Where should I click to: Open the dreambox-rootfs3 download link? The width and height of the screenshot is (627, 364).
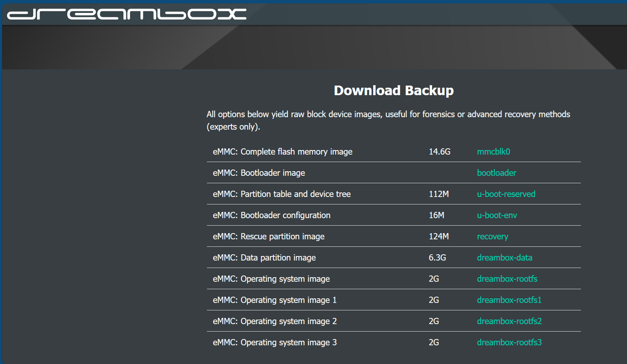pyautogui.click(x=509, y=342)
